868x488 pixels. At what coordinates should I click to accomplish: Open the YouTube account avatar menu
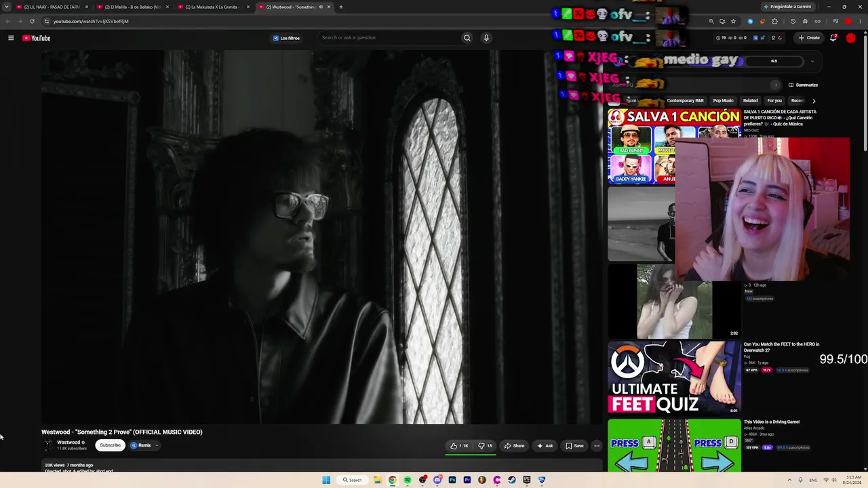[x=851, y=38]
